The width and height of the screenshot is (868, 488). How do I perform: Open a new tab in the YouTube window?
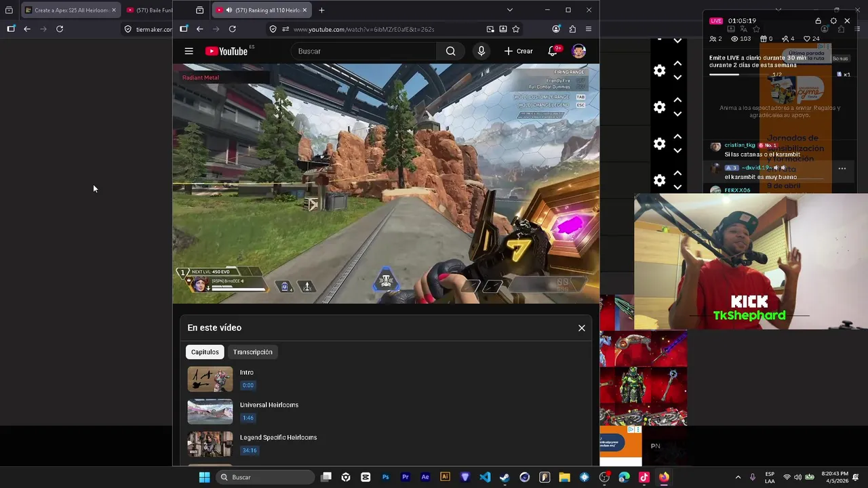(321, 10)
